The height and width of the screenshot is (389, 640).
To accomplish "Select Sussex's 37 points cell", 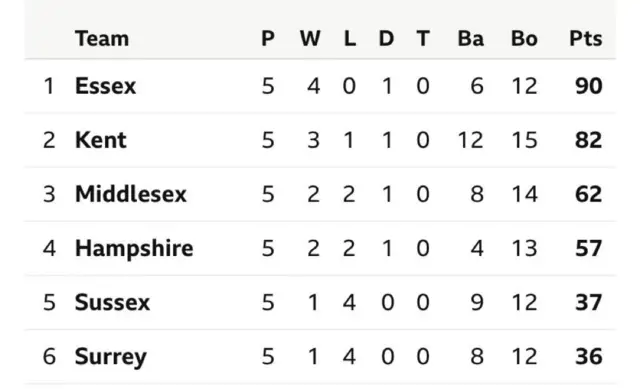I will pyautogui.click(x=589, y=303).
